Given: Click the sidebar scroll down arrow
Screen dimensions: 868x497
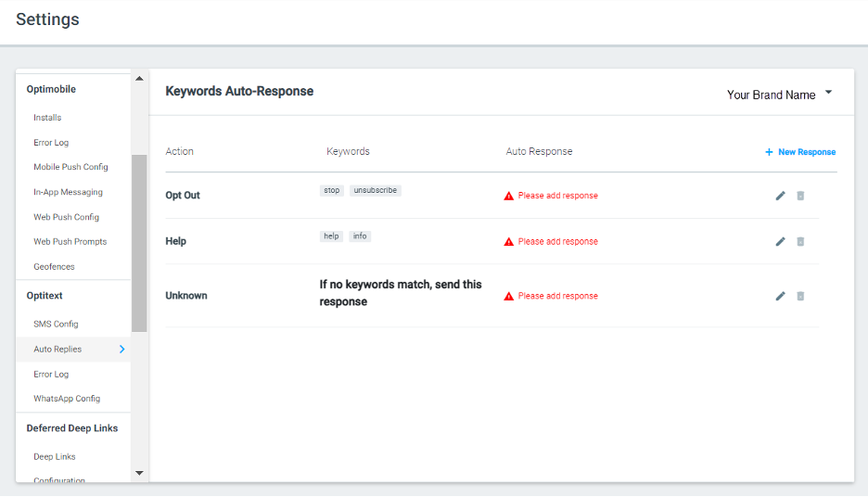Looking at the screenshot, I should coord(139,473).
